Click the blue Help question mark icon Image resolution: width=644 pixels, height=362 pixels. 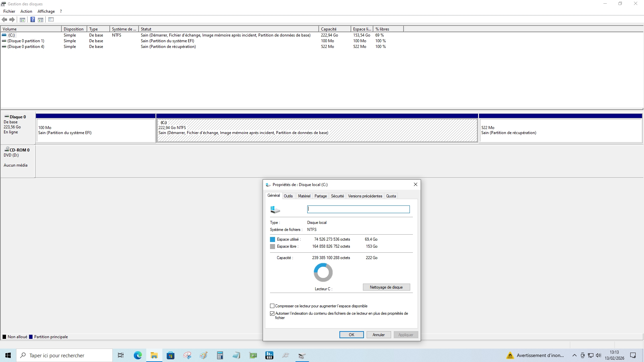33,20
